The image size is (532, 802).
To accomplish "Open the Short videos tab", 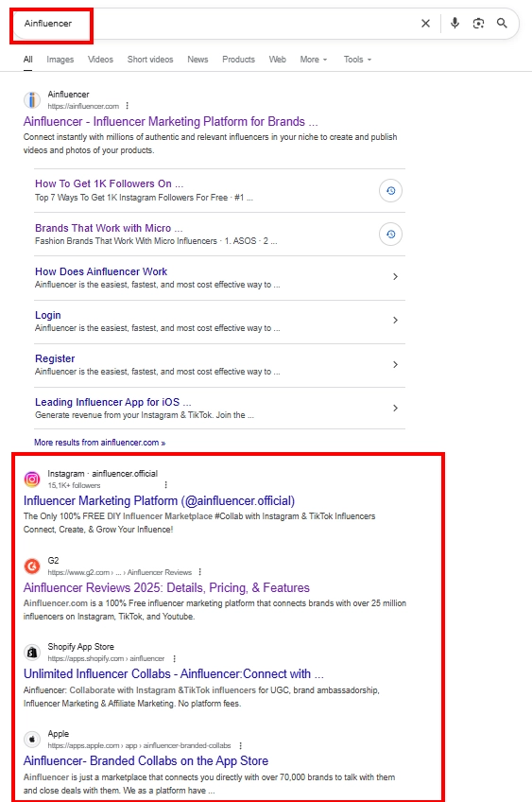I will click(x=150, y=60).
